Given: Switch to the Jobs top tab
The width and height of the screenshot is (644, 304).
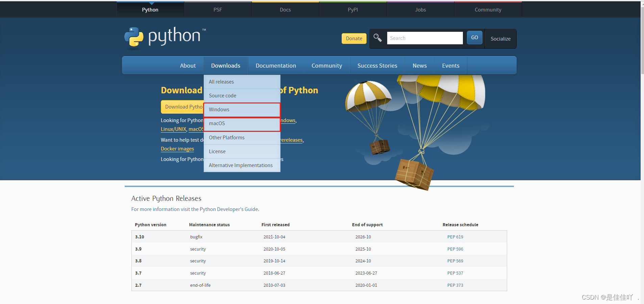Looking at the screenshot, I should point(420,9).
